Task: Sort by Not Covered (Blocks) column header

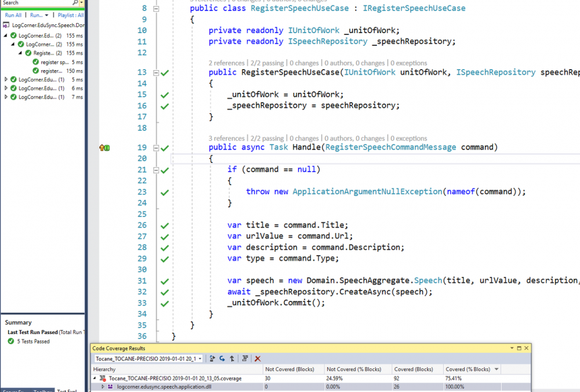Action: coord(289,369)
